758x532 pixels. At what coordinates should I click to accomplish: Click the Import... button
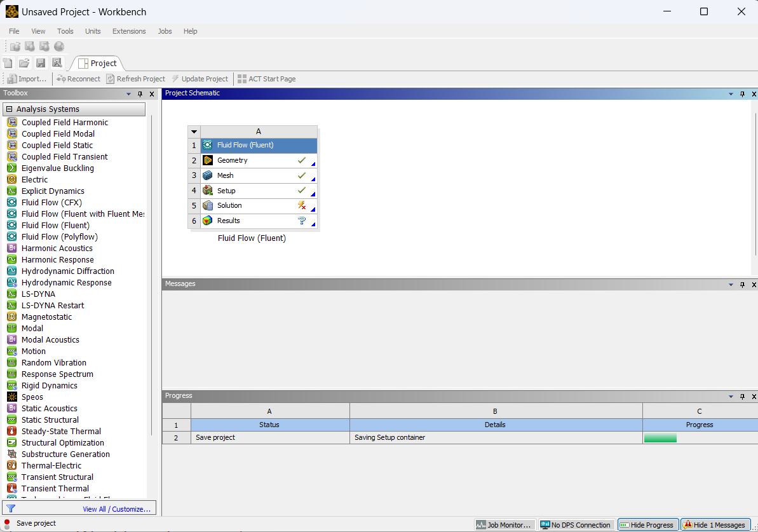27,79
